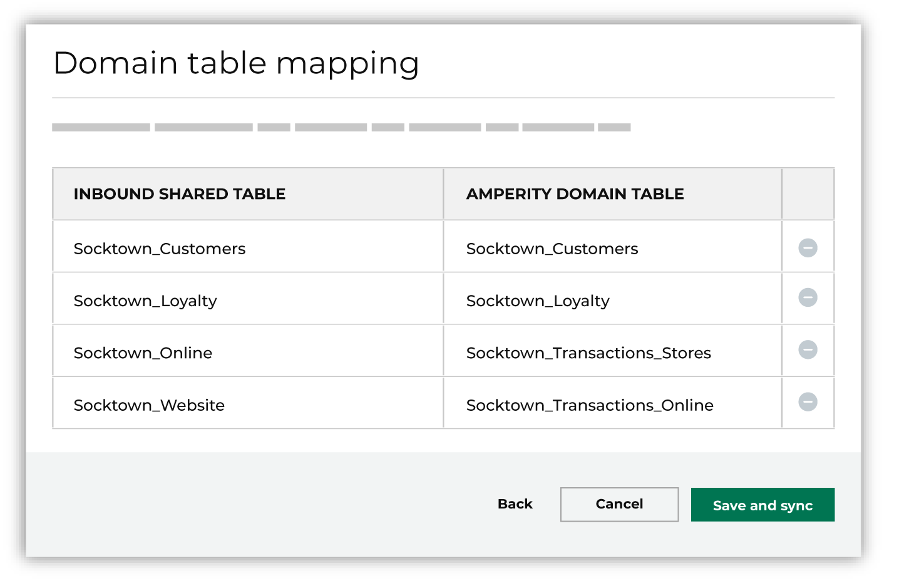Select the Socktown_Loyalty domain table entry
This screenshot has width=924, height=583.
point(537,301)
